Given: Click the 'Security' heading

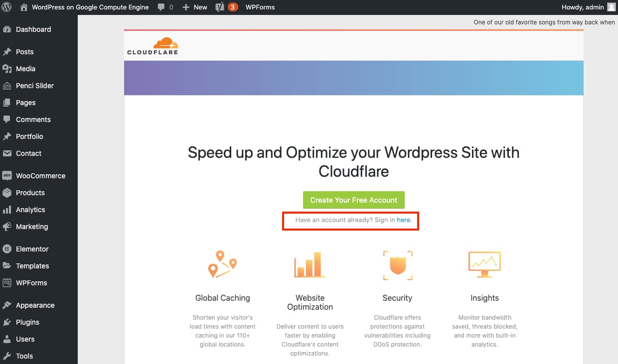Looking at the screenshot, I should click(x=397, y=298).
